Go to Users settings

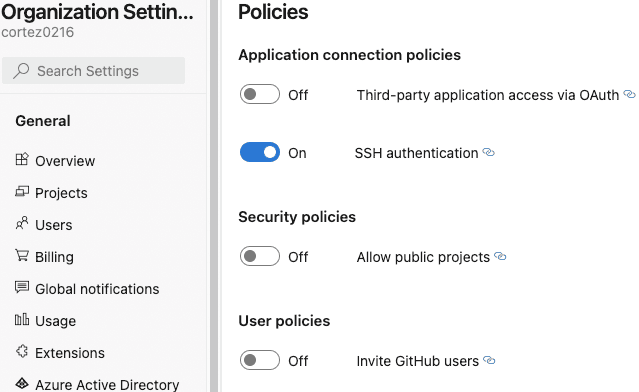click(54, 225)
